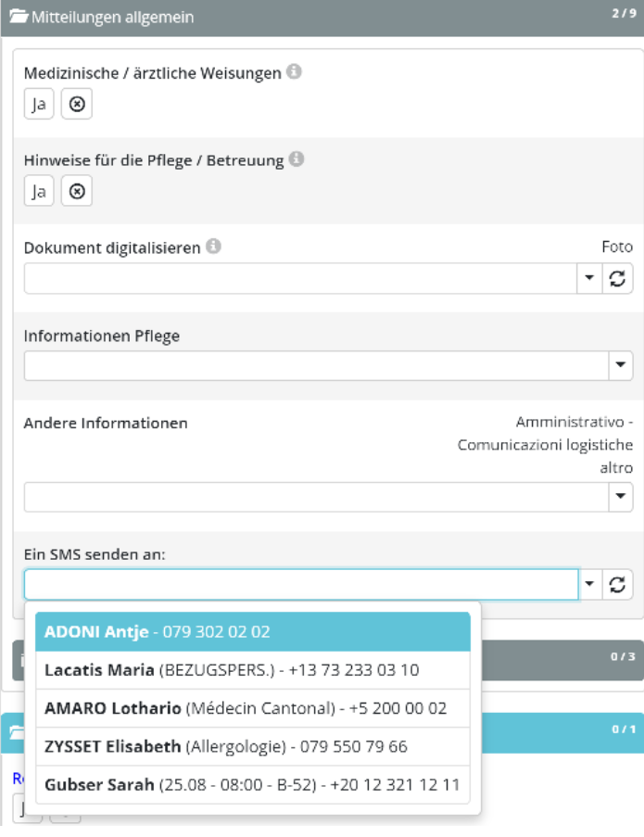
Task: Click info icon beside Hinweise für die Pflege
Action: [x=297, y=159]
